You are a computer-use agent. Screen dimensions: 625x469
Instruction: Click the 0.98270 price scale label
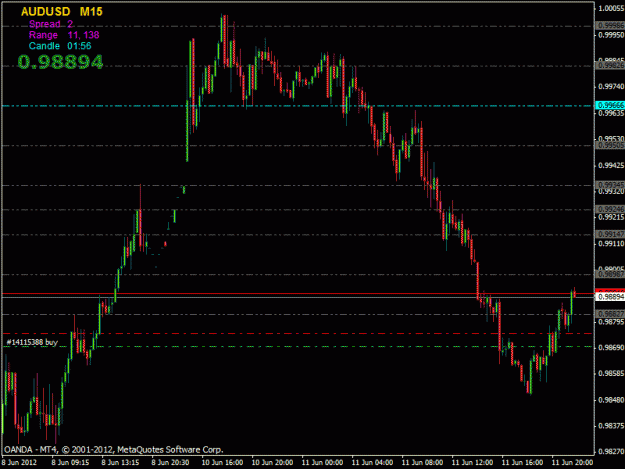(x=611, y=452)
